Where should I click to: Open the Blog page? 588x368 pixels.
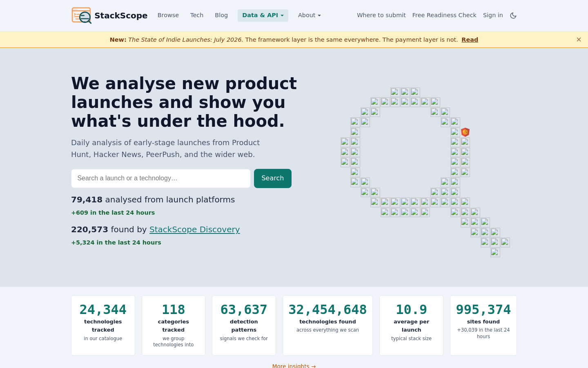pyautogui.click(x=221, y=15)
